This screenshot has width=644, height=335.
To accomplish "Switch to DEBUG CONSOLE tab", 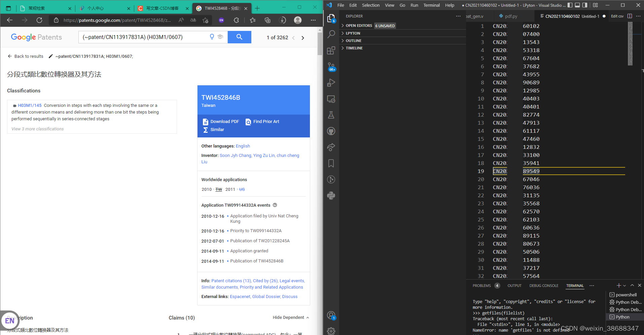I will coord(544,286).
